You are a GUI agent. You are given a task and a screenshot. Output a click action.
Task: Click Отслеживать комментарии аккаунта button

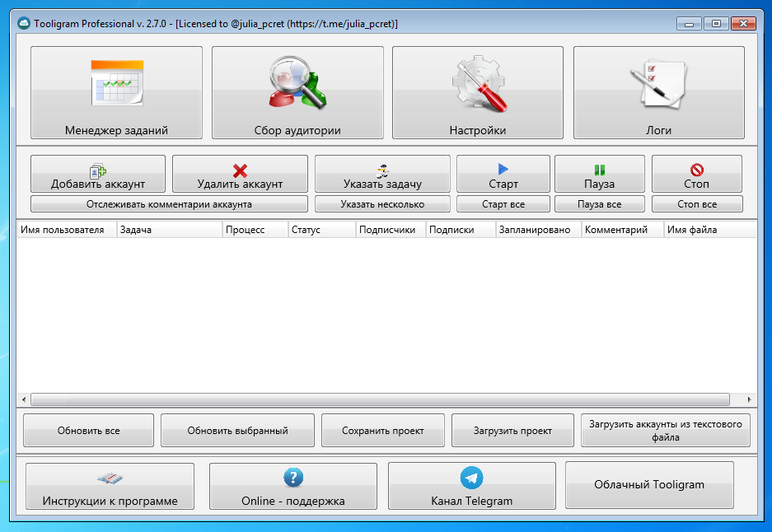coord(169,203)
